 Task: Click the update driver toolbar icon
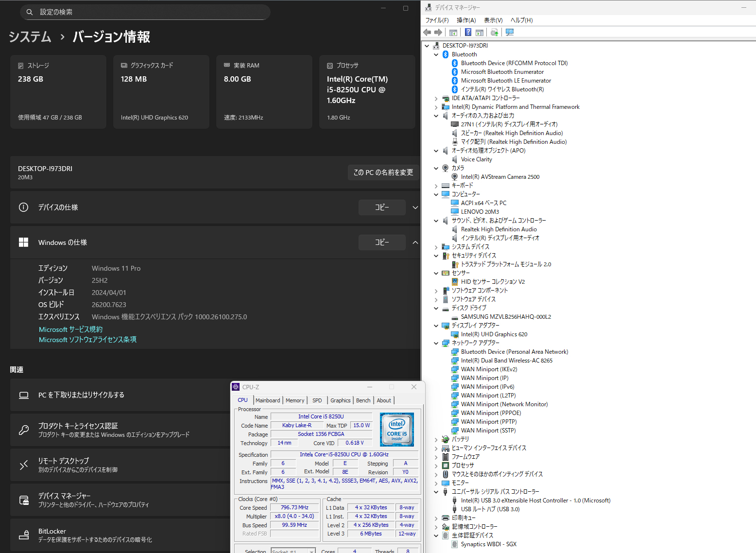(494, 32)
